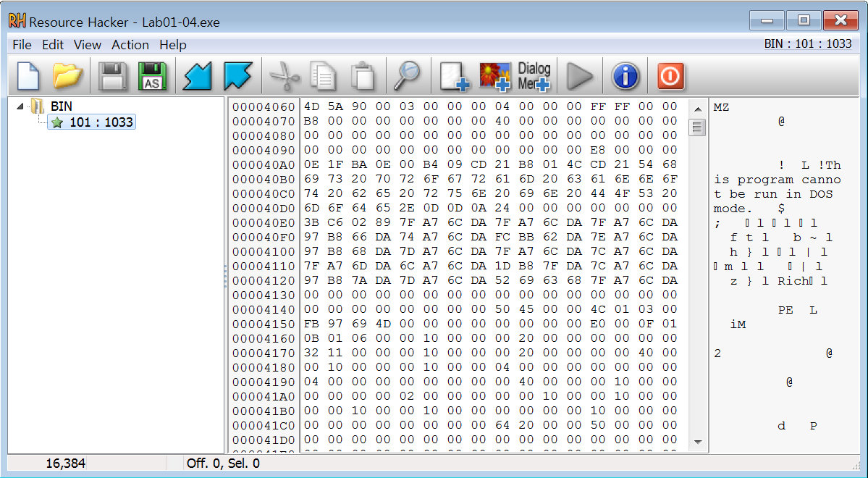Click the 4D byte on row 00004060

311,106
